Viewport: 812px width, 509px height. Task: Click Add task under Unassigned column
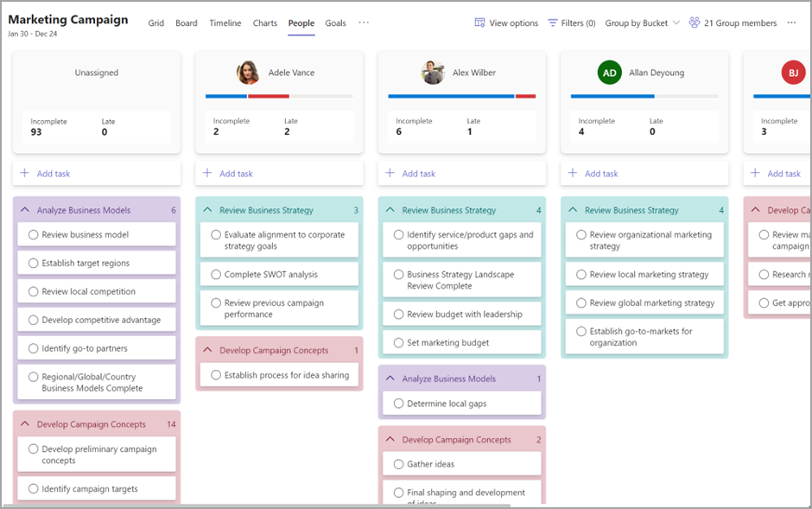54,174
